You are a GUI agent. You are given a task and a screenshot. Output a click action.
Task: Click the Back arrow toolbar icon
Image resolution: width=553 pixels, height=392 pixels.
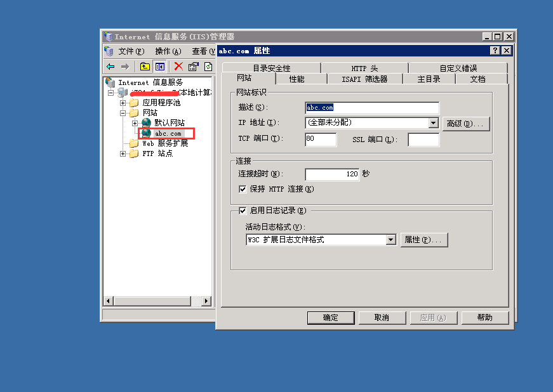(x=110, y=67)
